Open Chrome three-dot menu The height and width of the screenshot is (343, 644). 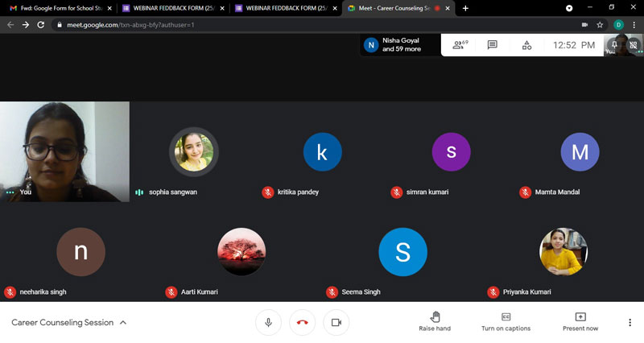coord(634,25)
